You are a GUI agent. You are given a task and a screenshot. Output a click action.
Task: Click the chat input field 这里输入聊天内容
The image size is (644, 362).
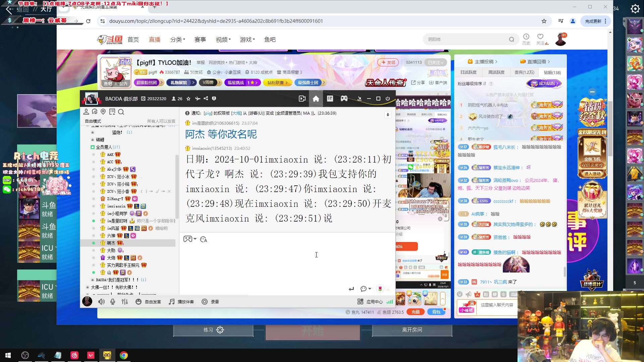(496, 305)
